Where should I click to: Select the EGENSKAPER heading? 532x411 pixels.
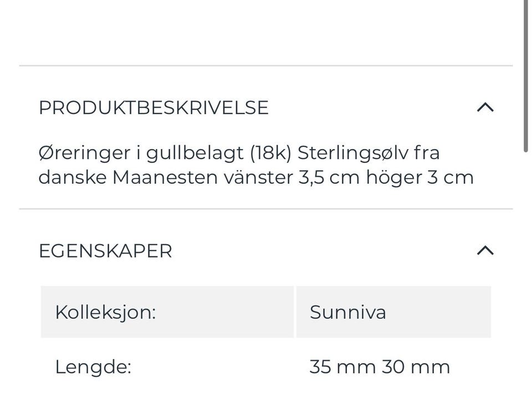(x=105, y=251)
